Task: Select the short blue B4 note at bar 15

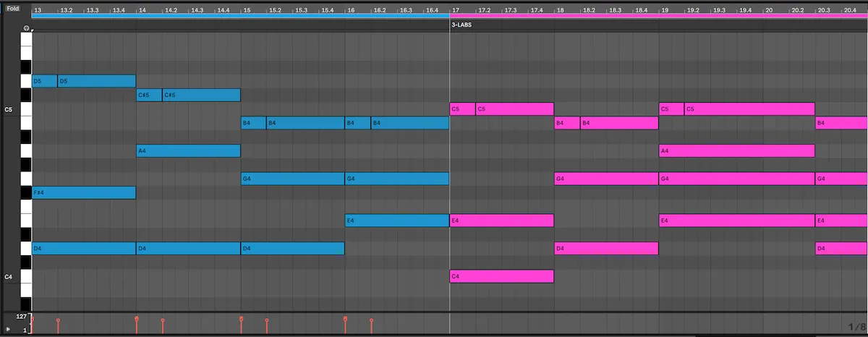Action: click(254, 123)
